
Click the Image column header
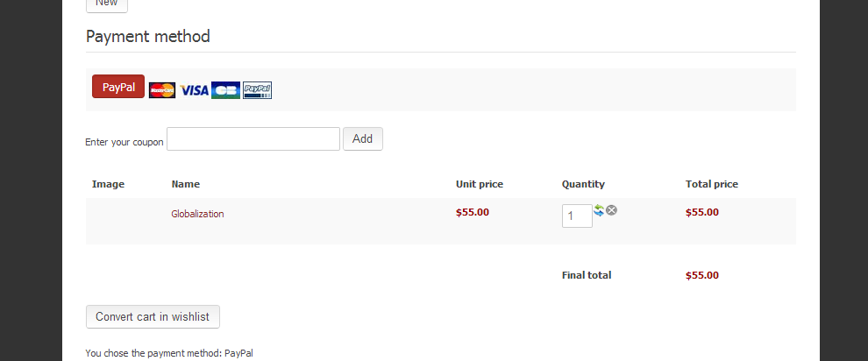click(x=109, y=184)
